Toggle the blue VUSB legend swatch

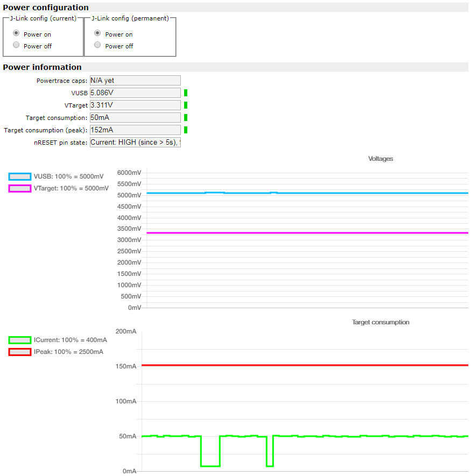coord(20,176)
